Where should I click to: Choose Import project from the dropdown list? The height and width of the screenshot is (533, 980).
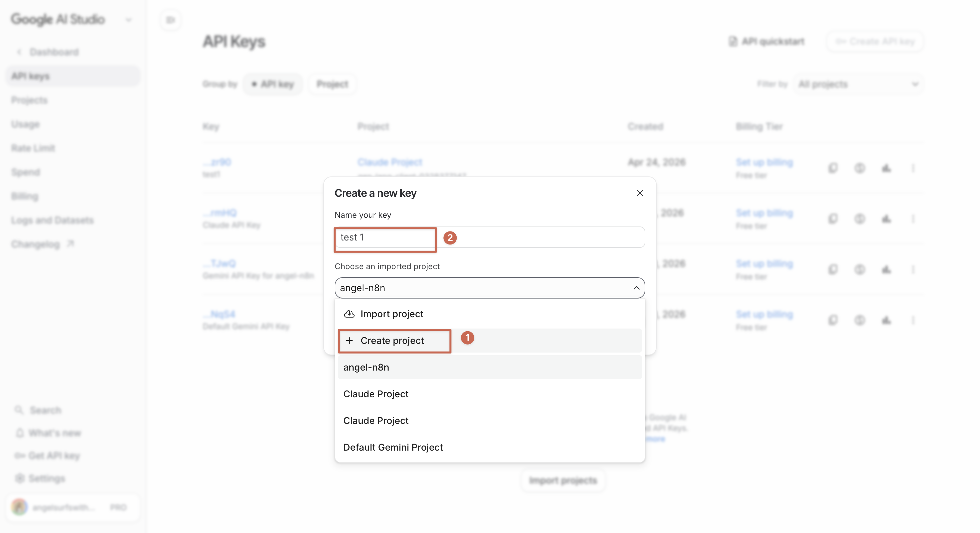click(490, 314)
